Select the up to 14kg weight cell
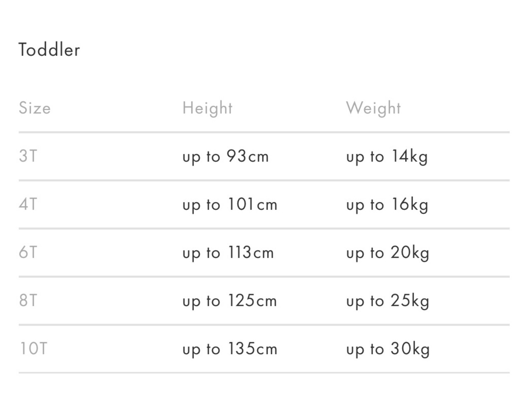The width and height of the screenshot is (532, 414). tap(387, 157)
